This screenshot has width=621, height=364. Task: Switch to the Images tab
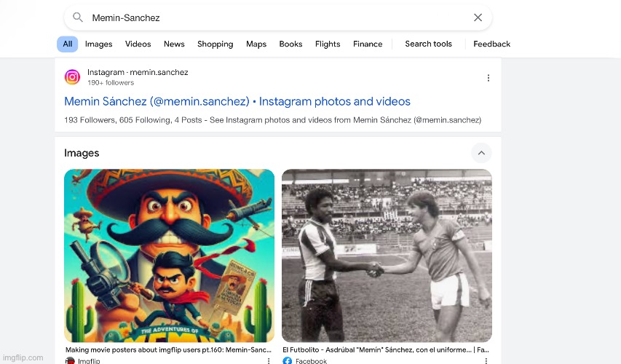(98, 44)
